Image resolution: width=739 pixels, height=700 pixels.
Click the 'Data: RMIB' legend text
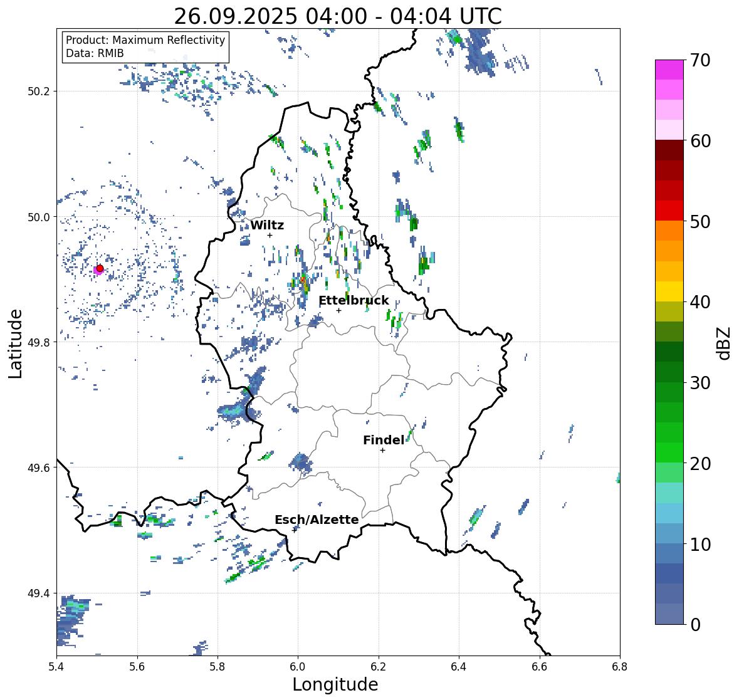click(x=95, y=53)
